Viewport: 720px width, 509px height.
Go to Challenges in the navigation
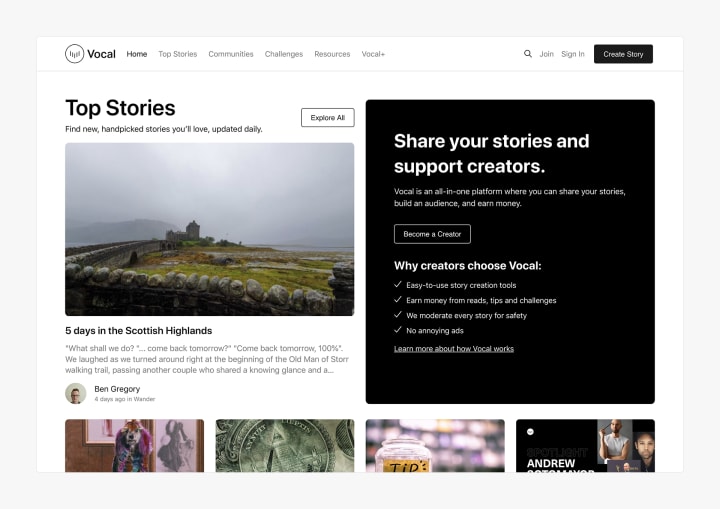tap(284, 54)
